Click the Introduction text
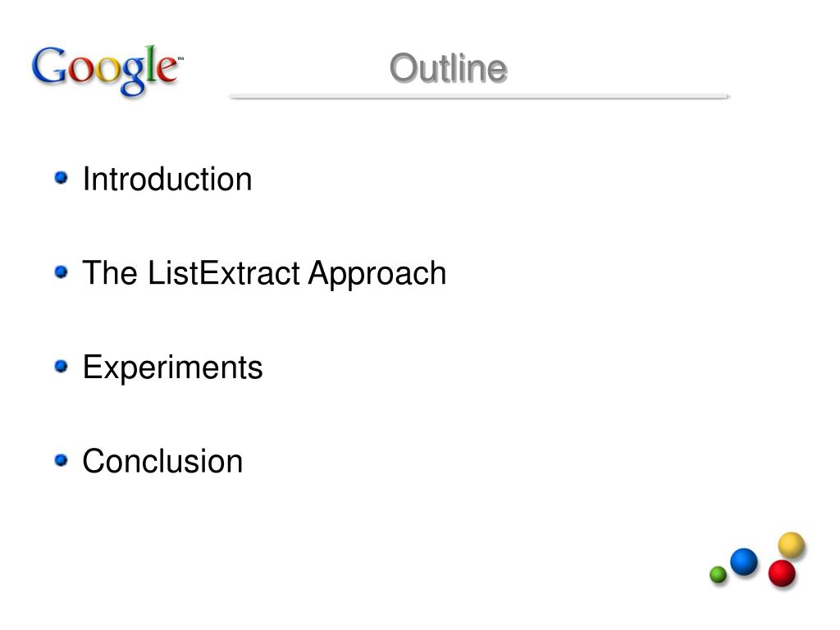840x630 pixels. pyautogui.click(x=167, y=179)
